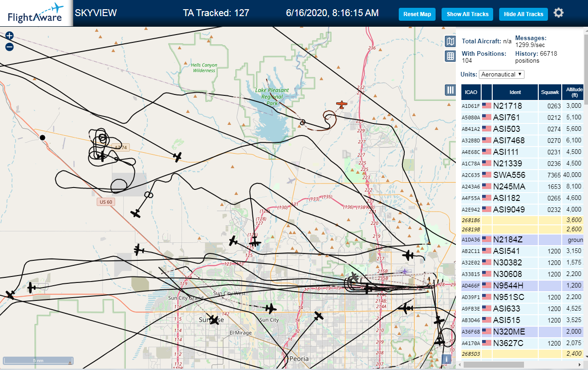Click the With Positions 104 text
Screen dimensions: 588x370
pos(484,57)
